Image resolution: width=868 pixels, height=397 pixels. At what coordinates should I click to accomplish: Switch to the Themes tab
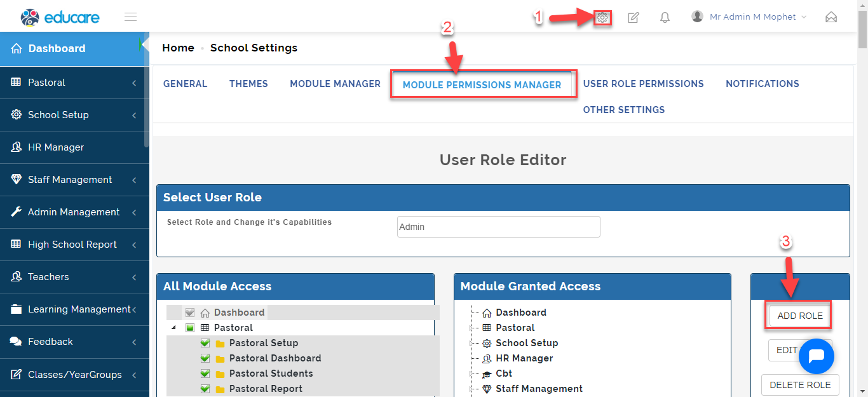tap(248, 84)
